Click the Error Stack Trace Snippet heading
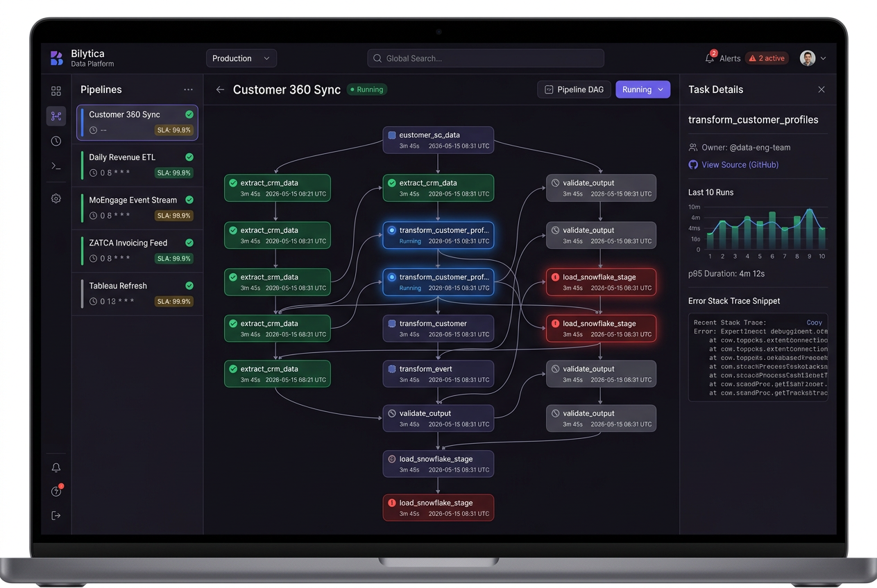The width and height of the screenshot is (877, 588). (x=734, y=301)
